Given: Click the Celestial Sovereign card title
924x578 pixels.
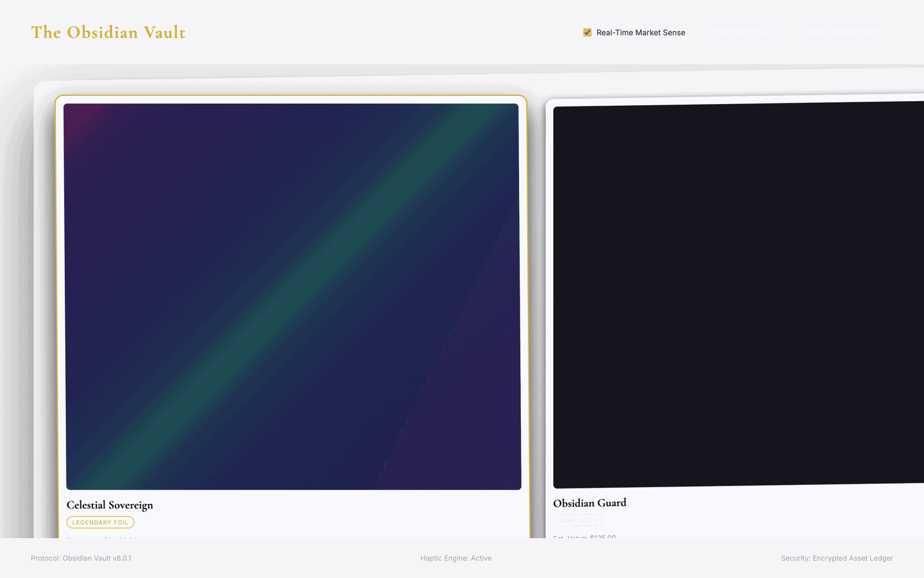Looking at the screenshot, I should click(x=110, y=505).
